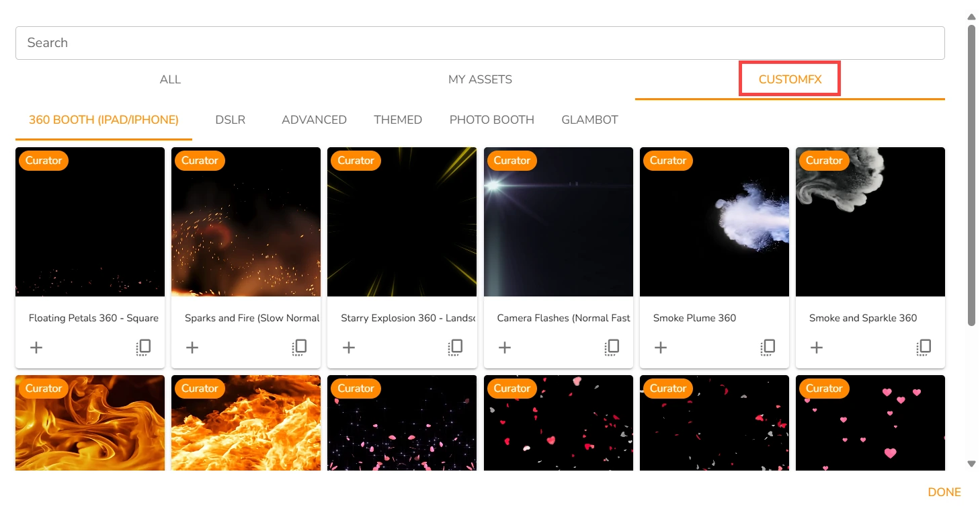Copy the Floating Petals 360 effect
980x521 pixels.
143,348
